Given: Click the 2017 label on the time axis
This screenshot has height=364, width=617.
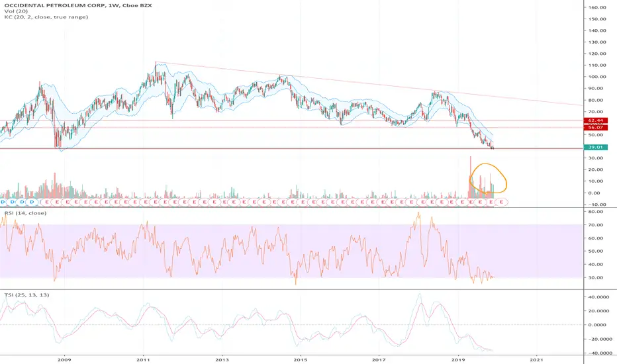Looking at the screenshot, I should pyautogui.click(x=379, y=359).
